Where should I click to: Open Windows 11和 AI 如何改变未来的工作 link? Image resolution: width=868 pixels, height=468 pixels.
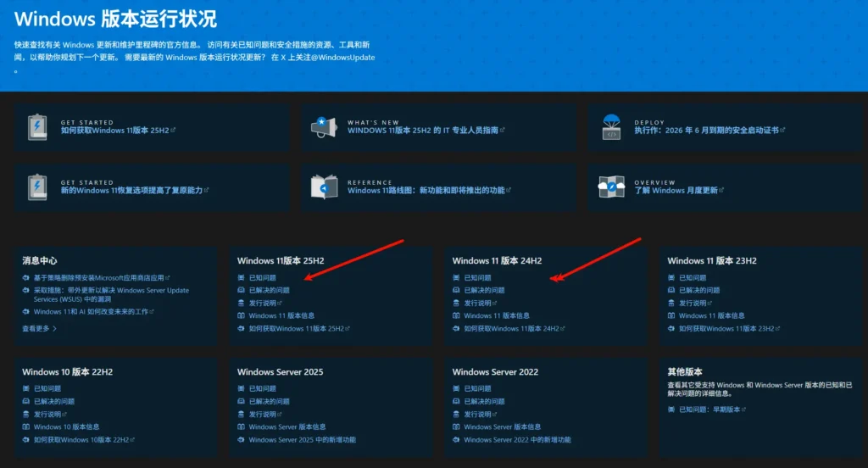click(93, 312)
